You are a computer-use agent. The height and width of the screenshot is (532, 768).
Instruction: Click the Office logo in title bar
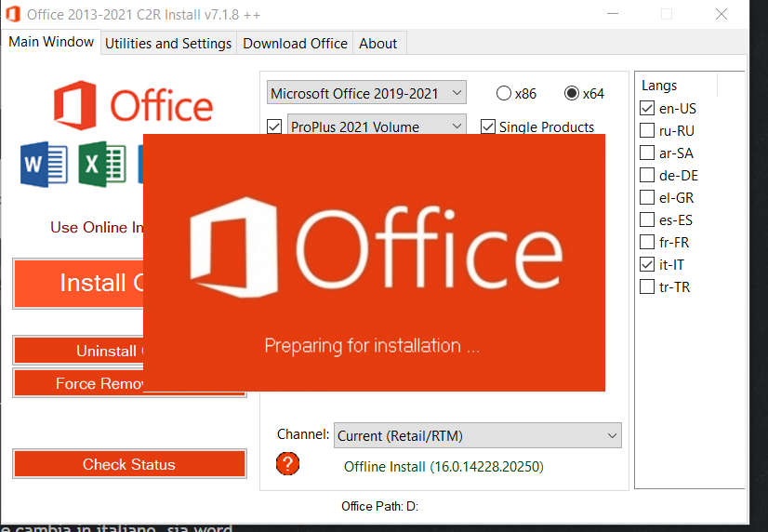pos(13,14)
